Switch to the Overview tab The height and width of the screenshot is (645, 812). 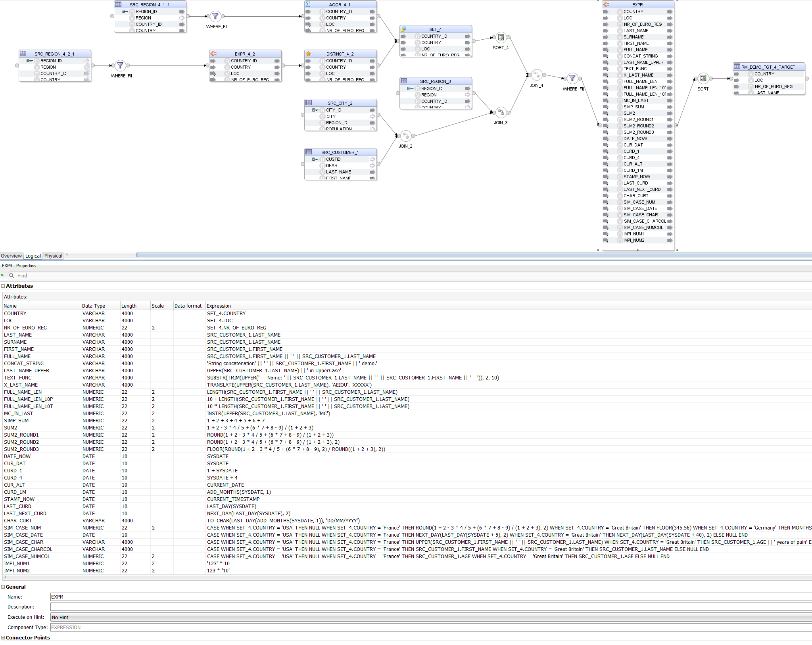pyautogui.click(x=11, y=256)
